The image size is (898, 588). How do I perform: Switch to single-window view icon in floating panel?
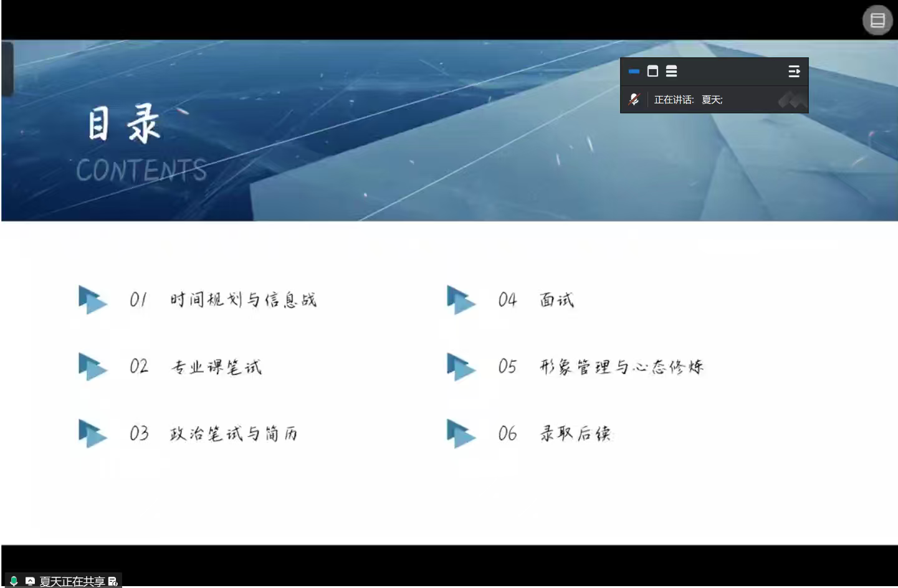coord(652,72)
